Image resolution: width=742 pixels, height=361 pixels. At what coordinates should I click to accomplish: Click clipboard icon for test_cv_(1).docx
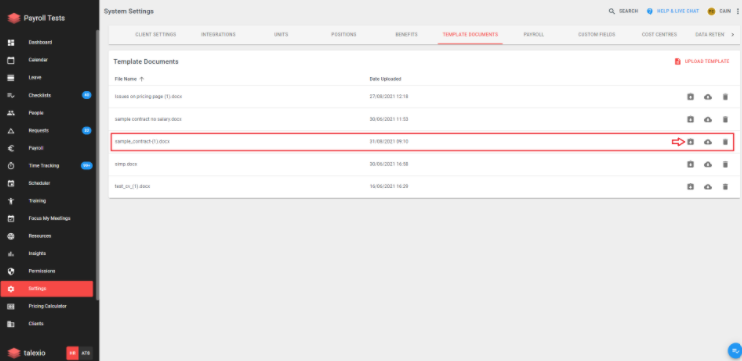click(690, 187)
